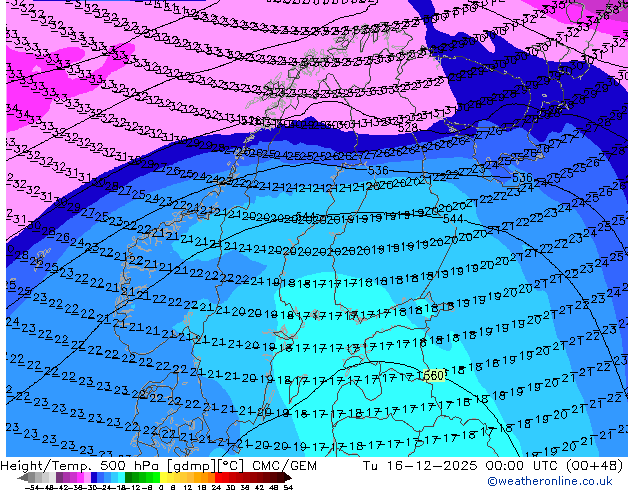Click the yellow 560 contour label
634x490 pixels.
(x=431, y=375)
